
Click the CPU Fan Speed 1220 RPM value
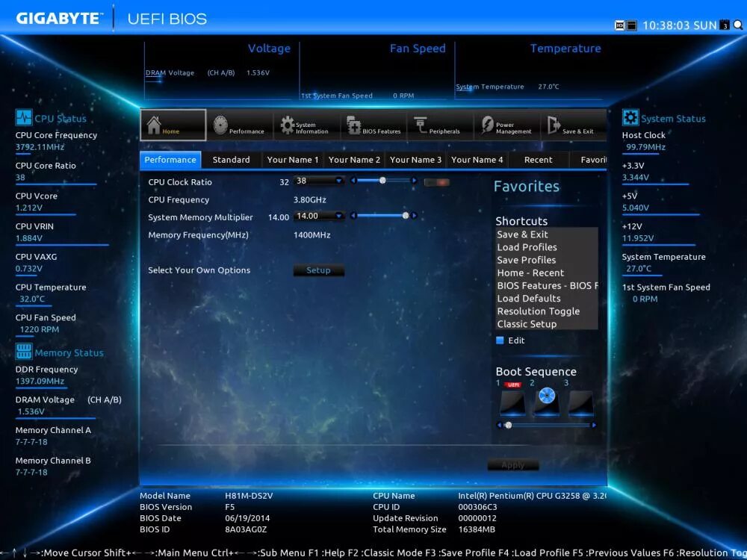[40, 329]
